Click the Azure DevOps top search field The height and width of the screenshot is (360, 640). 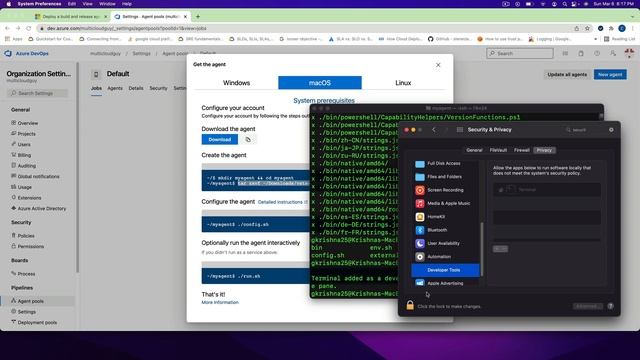tap(520, 53)
